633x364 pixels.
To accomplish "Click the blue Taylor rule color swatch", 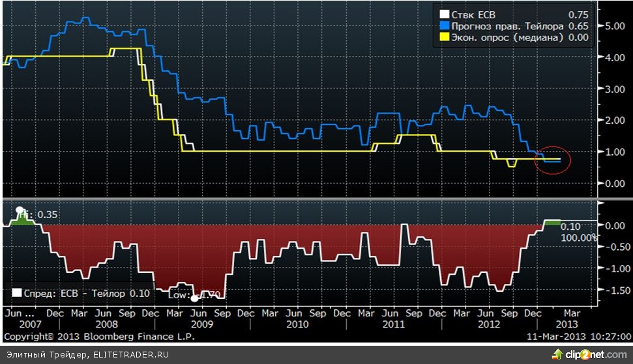I will [445, 26].
